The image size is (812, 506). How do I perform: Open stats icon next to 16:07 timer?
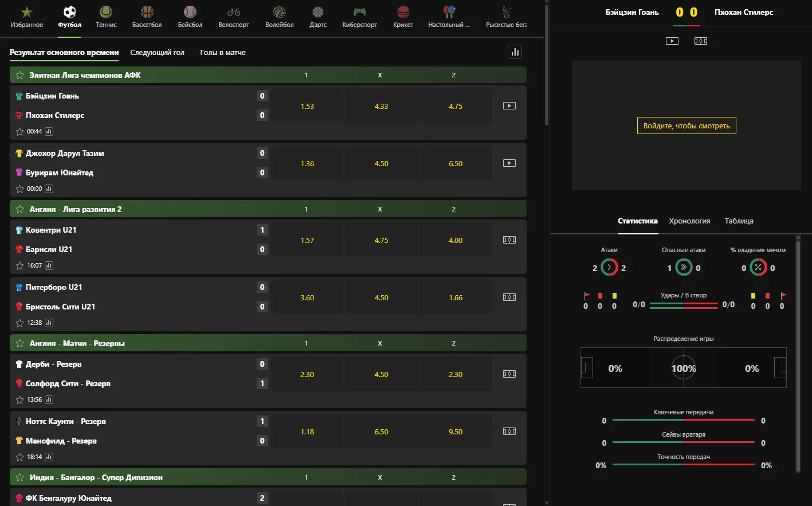pyautogui.click(x=49, y=265)
